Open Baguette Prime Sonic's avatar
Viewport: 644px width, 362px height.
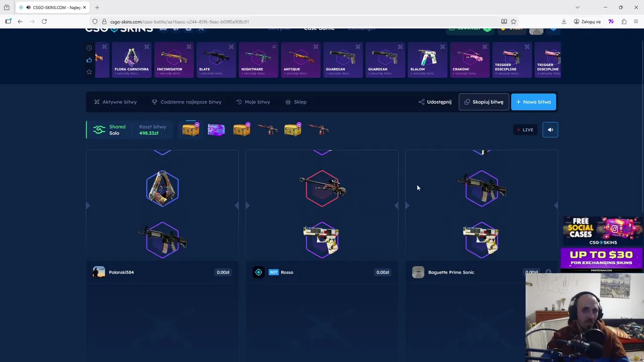tap(418, 272)
